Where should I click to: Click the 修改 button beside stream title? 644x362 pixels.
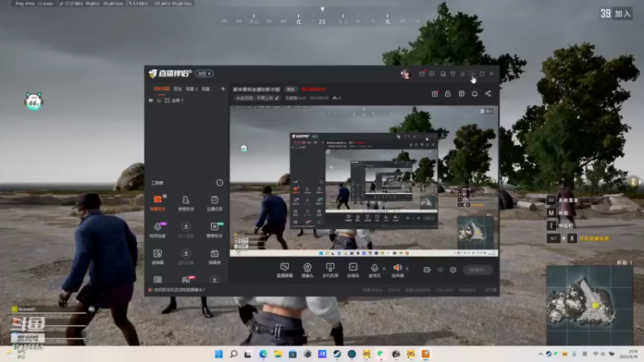click(291, 89)
